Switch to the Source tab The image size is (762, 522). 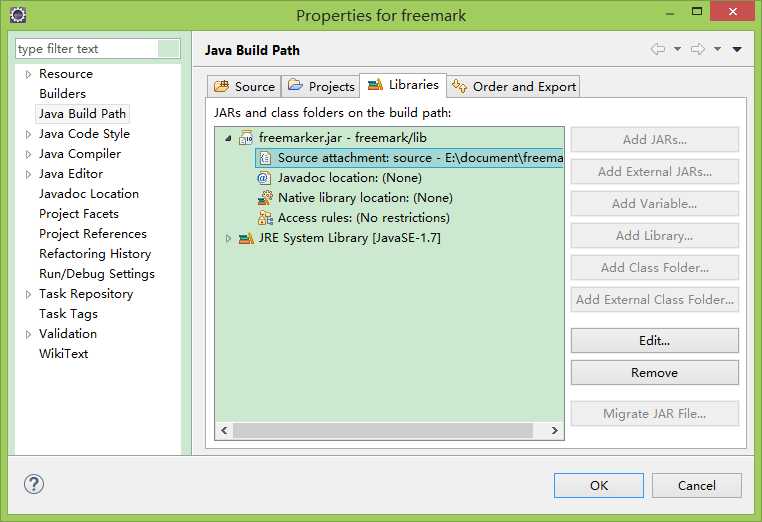point(244,87)
